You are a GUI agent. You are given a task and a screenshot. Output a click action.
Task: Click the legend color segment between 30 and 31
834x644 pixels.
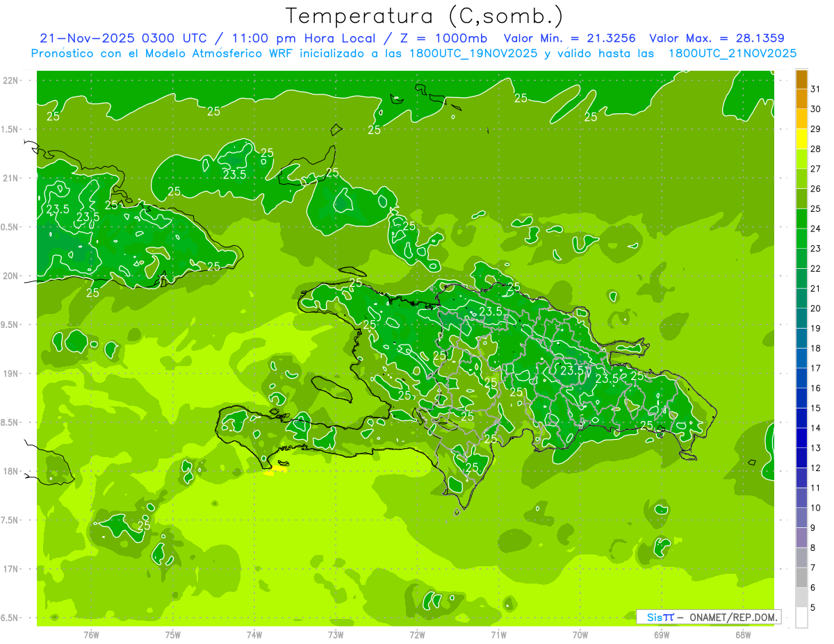(x=801, y=99)
